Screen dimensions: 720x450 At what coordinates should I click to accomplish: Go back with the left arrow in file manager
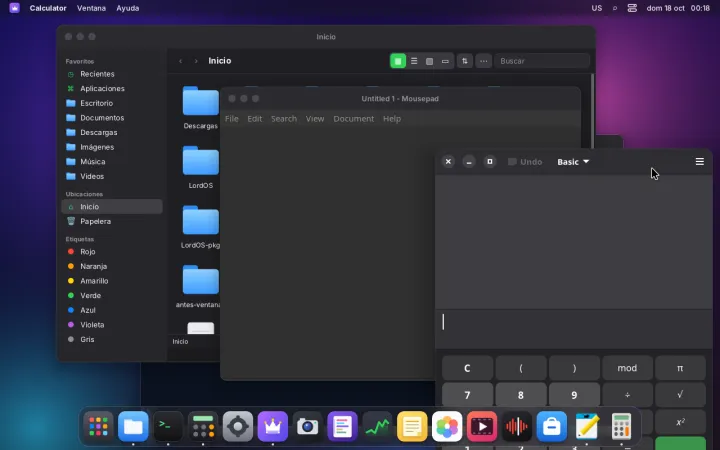pos(180,61)
